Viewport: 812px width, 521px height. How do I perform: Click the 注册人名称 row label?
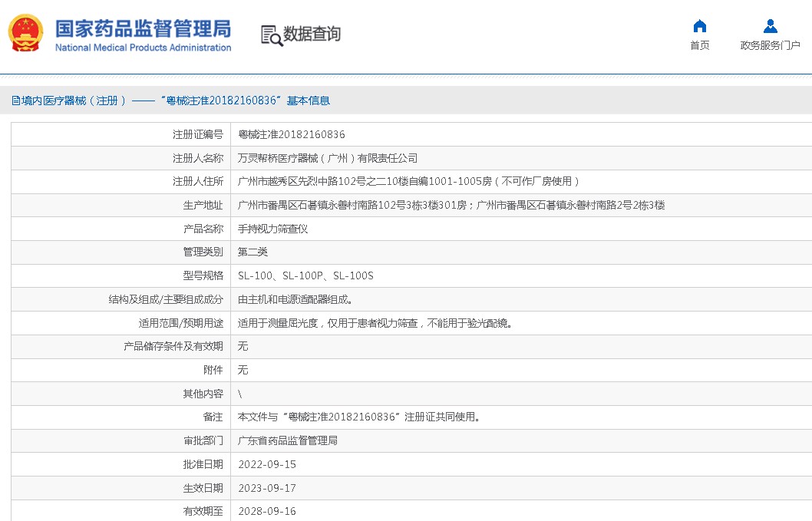coord(198,159)
